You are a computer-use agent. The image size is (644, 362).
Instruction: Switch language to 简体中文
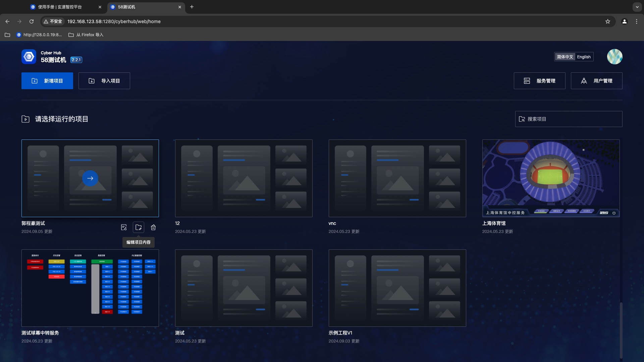[x=565, y=57]
